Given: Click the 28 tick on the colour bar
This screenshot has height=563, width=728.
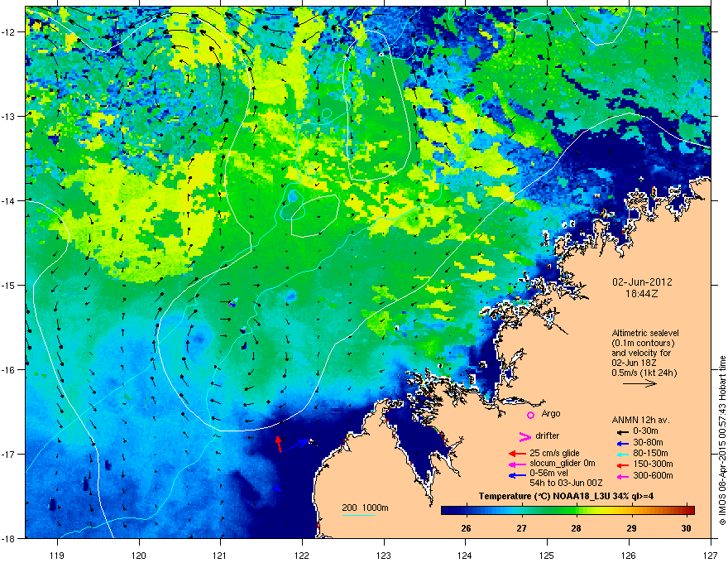Looking at the screenshot, I should [576, 528].
